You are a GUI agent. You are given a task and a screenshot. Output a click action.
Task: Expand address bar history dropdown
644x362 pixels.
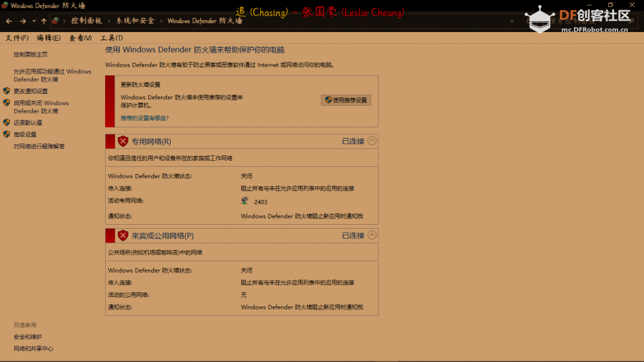[512, 21]
